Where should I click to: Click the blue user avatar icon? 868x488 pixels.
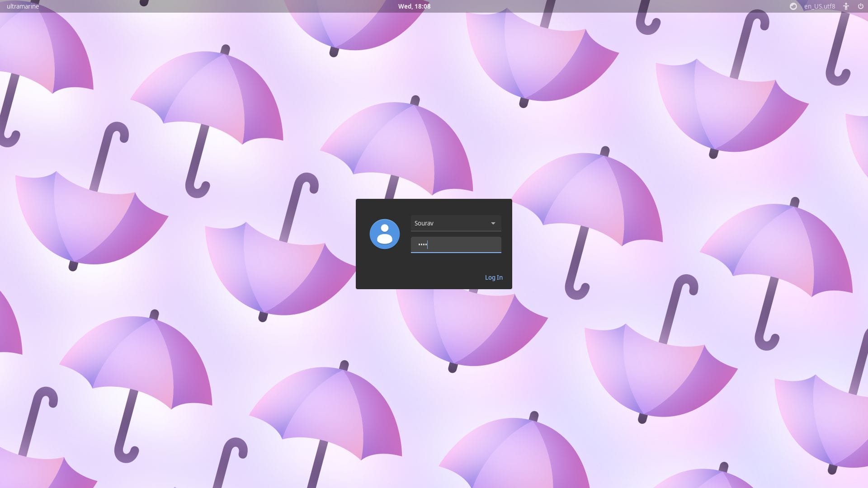coord(385,234)
